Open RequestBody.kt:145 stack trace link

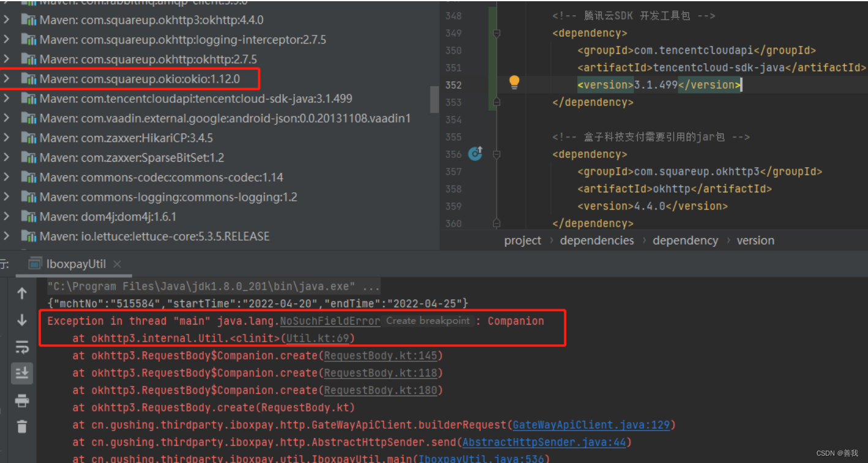(x=380, y=355)
